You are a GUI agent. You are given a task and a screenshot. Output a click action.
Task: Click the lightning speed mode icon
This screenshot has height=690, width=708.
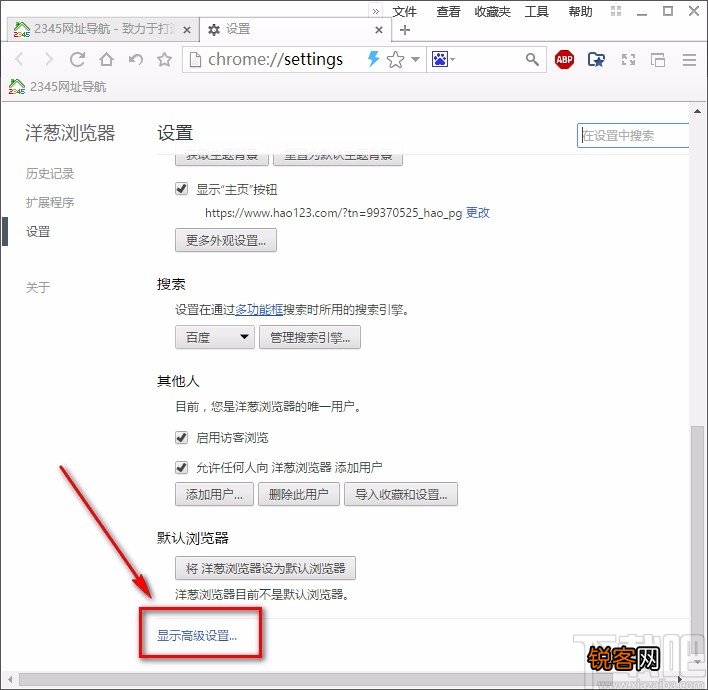[x=373, y=59]
